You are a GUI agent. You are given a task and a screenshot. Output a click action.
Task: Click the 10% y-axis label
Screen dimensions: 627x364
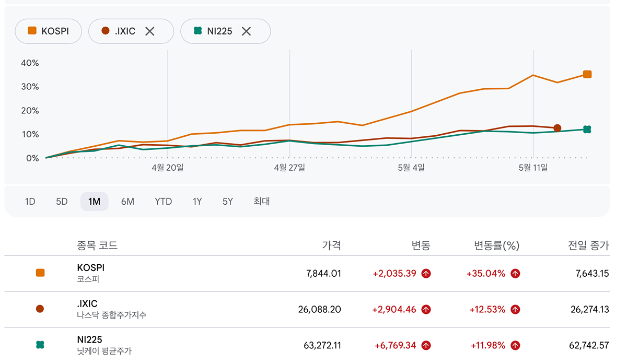click(30, 134)
